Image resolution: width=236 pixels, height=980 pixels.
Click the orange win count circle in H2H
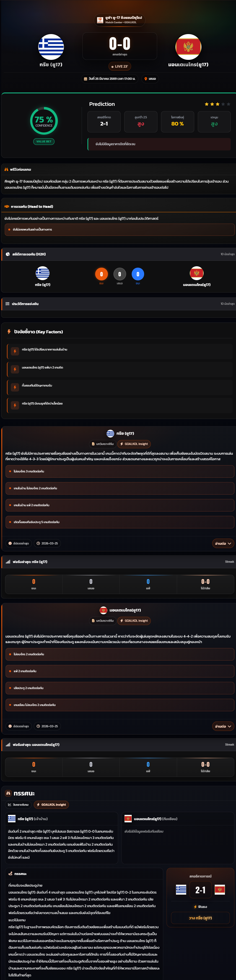point(102,274)
